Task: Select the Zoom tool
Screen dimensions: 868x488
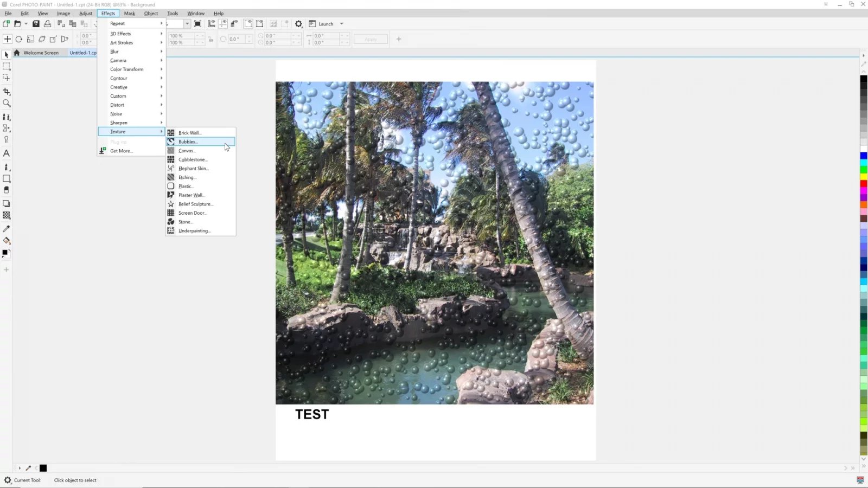Action: pos(7,102)
